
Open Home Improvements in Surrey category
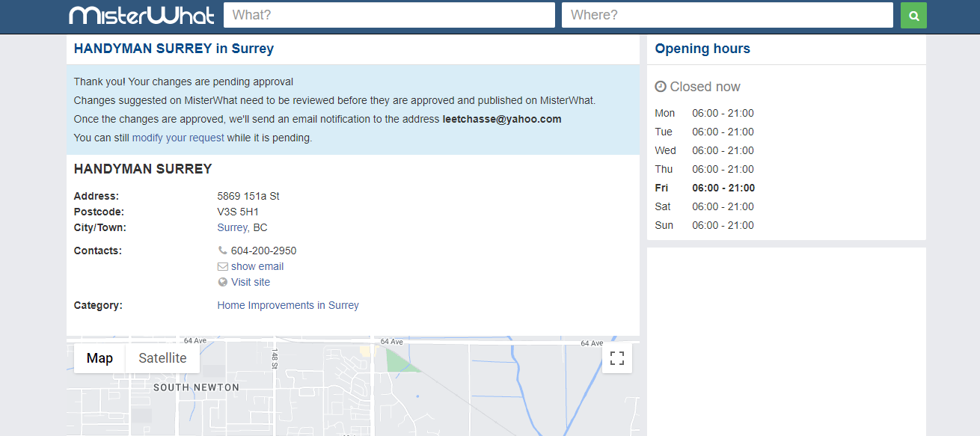pos(288,305)
